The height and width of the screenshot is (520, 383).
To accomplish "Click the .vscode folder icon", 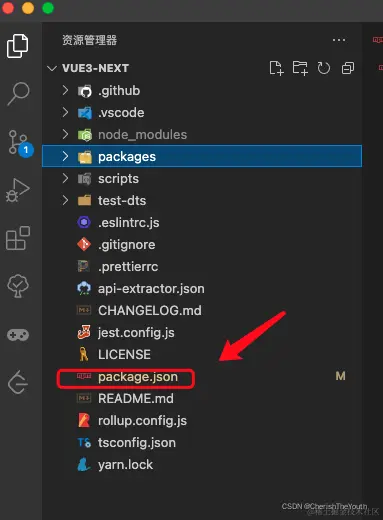I will point(85,113).
